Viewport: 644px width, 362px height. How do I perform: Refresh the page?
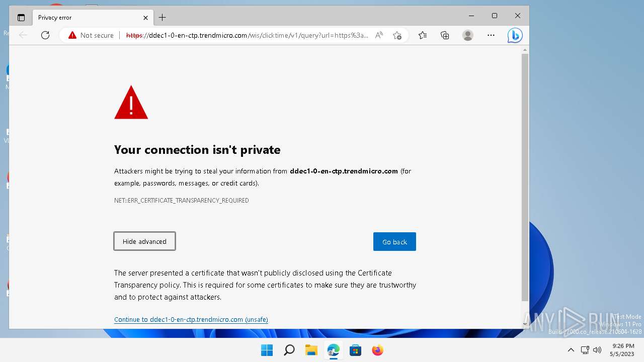(45, 35)
